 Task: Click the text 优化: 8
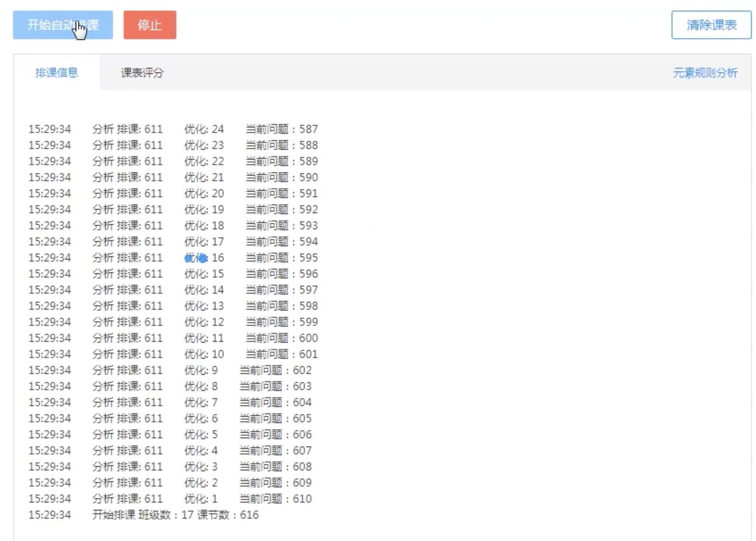[x=201, y=386]
